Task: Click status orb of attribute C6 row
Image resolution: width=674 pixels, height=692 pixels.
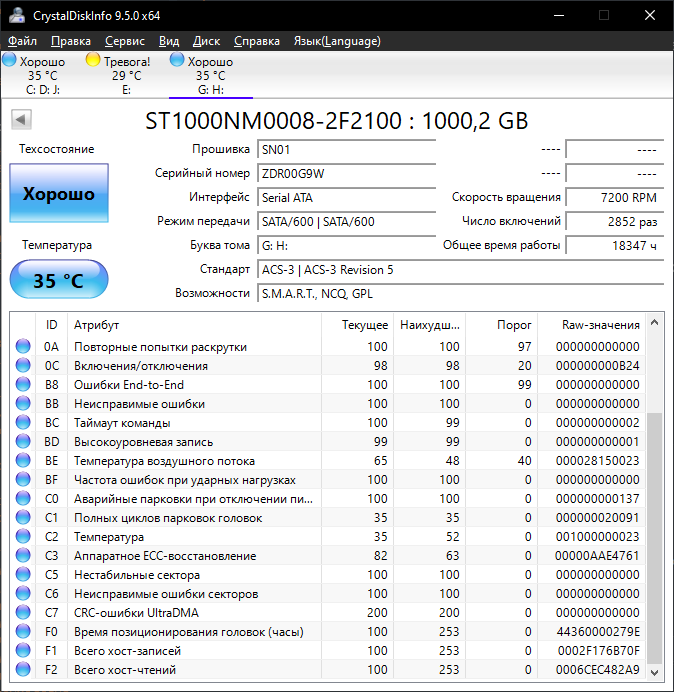Action: [x=23, y=593]
